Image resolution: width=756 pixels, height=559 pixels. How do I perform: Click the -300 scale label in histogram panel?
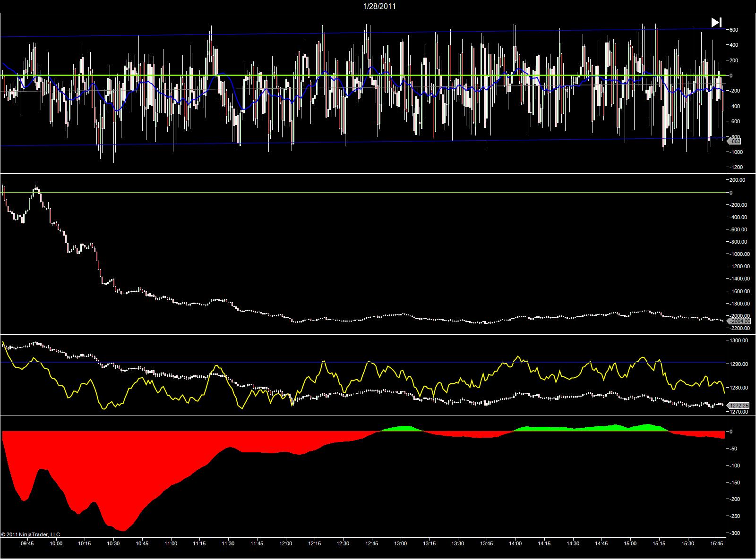click(x=734, y=533)
